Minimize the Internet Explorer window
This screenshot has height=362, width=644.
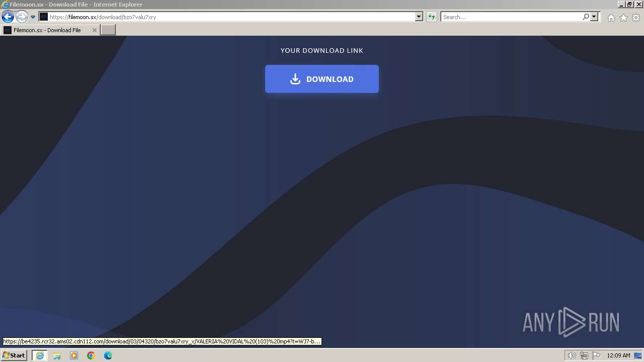tap(621, 5)
